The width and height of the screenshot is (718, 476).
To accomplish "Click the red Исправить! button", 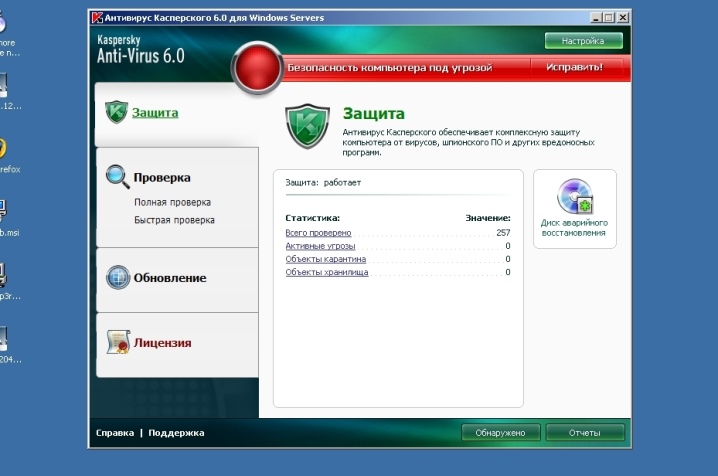I will 575,67.
